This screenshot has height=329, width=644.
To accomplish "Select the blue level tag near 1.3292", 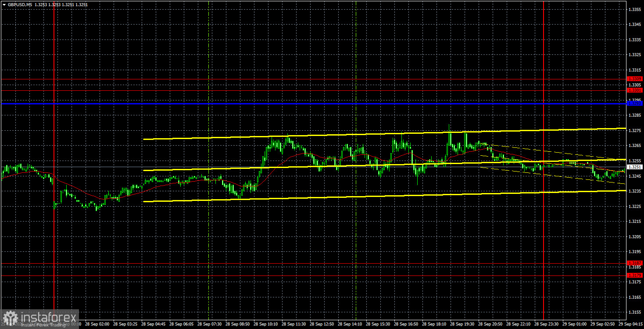I will [x=635, y=104].
